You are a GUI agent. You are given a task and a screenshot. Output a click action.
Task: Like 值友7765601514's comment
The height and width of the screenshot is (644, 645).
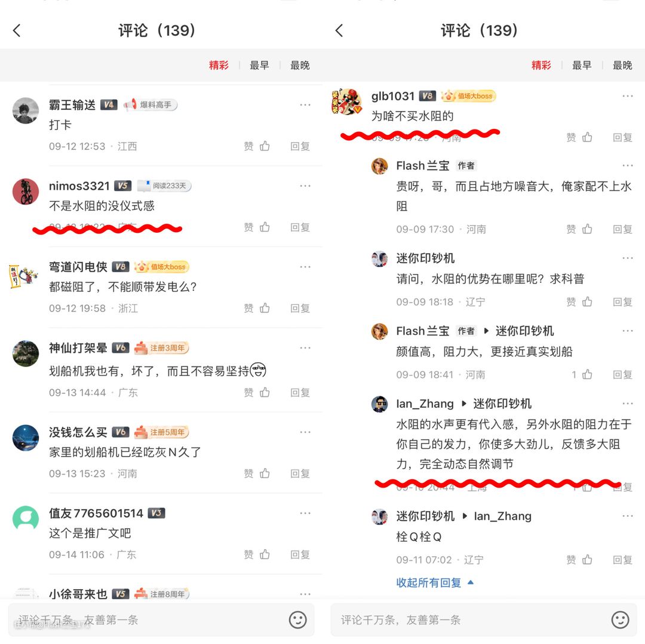click(265, 554)
